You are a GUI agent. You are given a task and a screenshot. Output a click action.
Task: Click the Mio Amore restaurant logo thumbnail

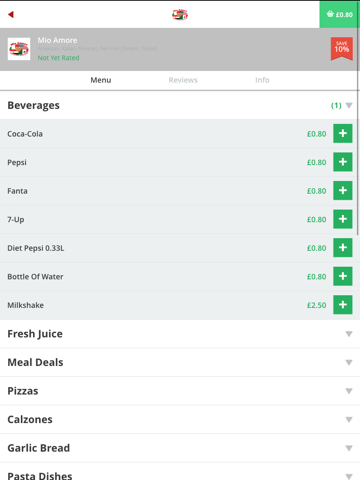click(x=19, y=49)
